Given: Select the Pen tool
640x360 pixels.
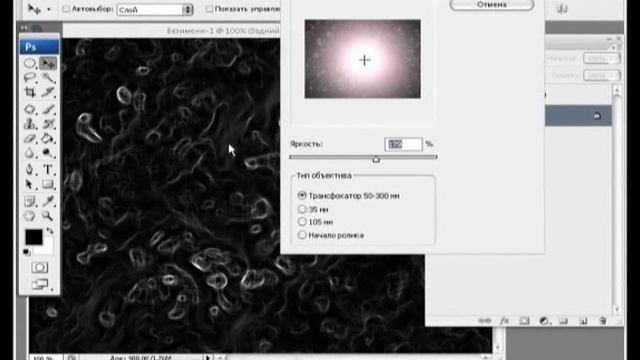Looking at the screenshot, I should coord(30,169).
